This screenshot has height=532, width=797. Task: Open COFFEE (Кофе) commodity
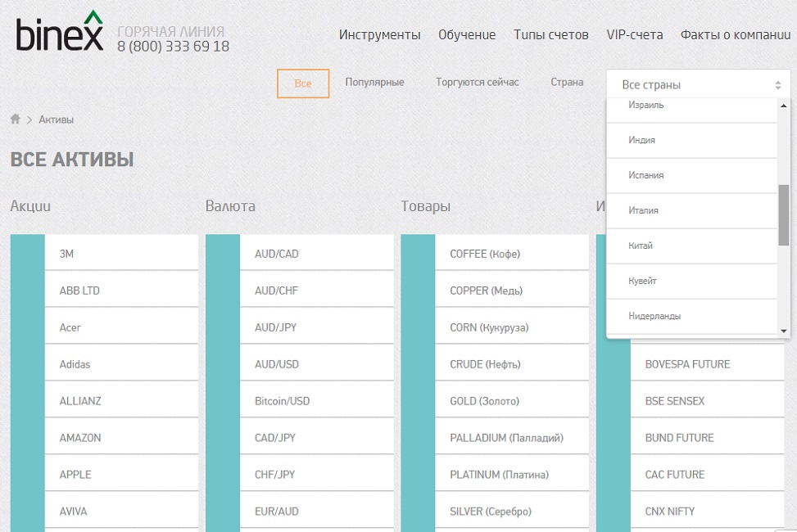(x=512, y=252)
